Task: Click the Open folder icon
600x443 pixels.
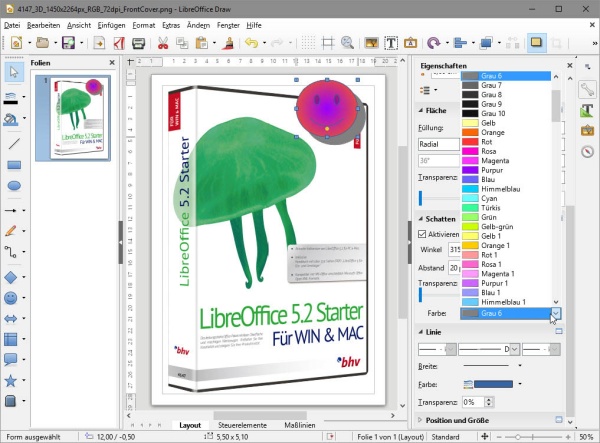Action: pyautogui.click(x=42, y=43)
